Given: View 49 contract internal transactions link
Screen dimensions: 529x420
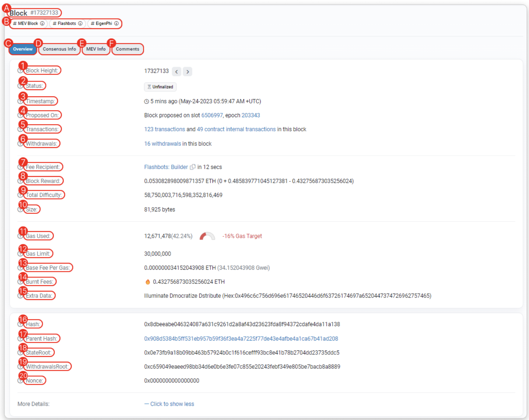Looking at the screenshot, I should [x=236, y=130].
